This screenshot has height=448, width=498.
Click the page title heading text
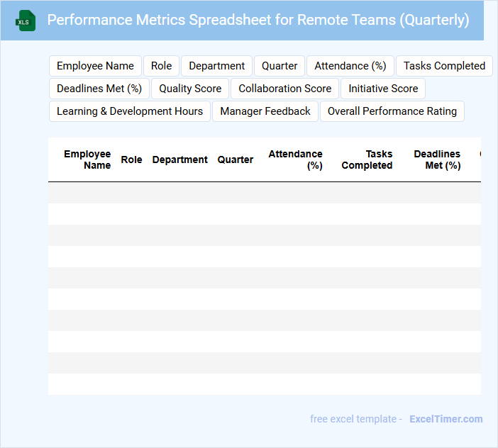point(258,20)
